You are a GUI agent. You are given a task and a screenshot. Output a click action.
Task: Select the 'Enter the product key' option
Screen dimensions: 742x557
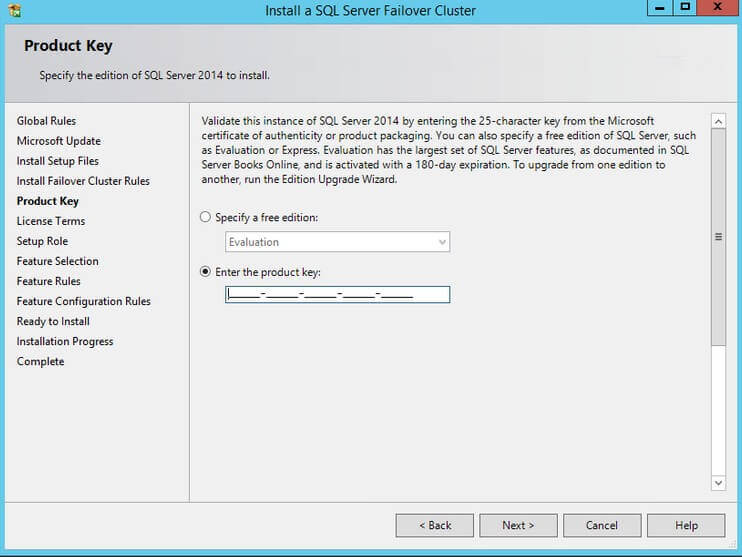(x=206, y=271)
